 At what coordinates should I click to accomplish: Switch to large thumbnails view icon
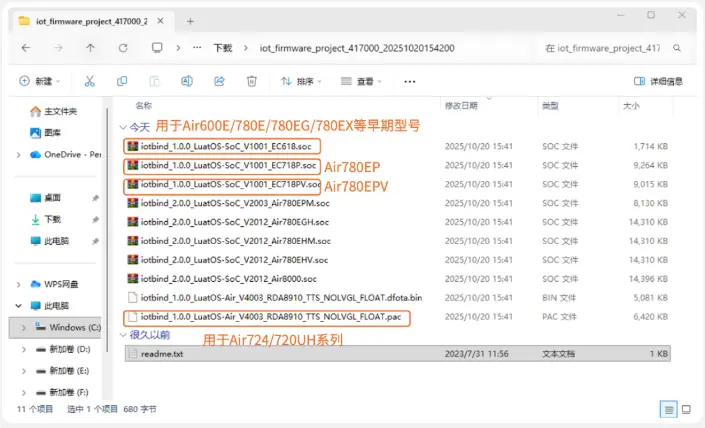tap(686, 409)
